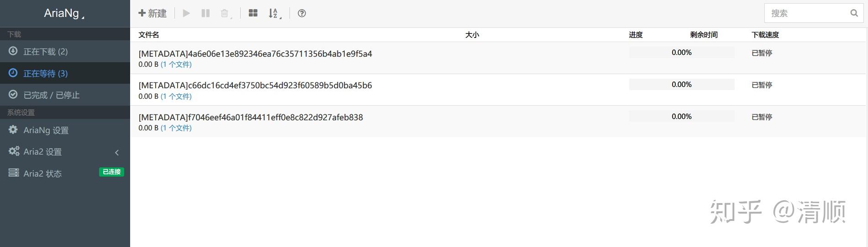Image resolution: width=868 pixels, height=247 pixels.
Task: Click 1 个文件 link of first task
Action: (x=176, y=64)
